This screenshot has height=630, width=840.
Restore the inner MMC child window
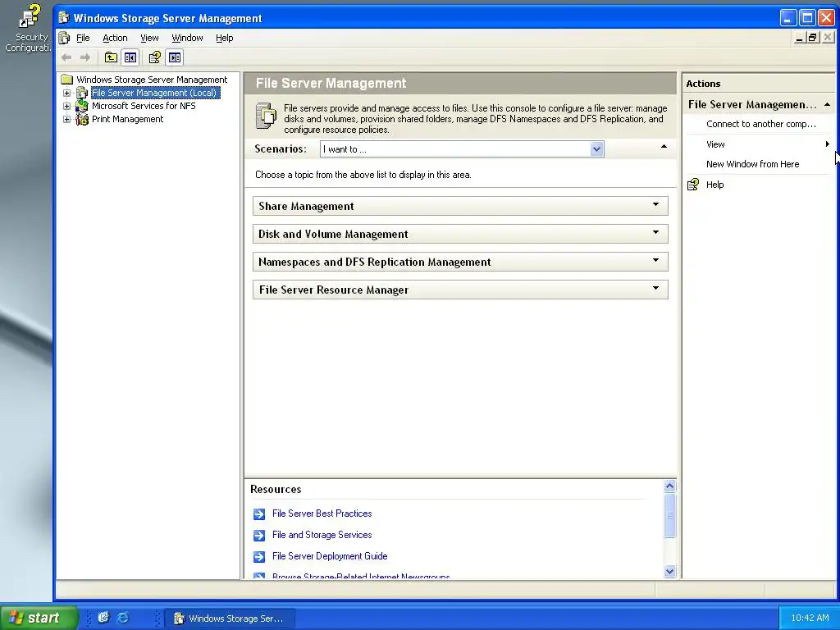(813, 38)
